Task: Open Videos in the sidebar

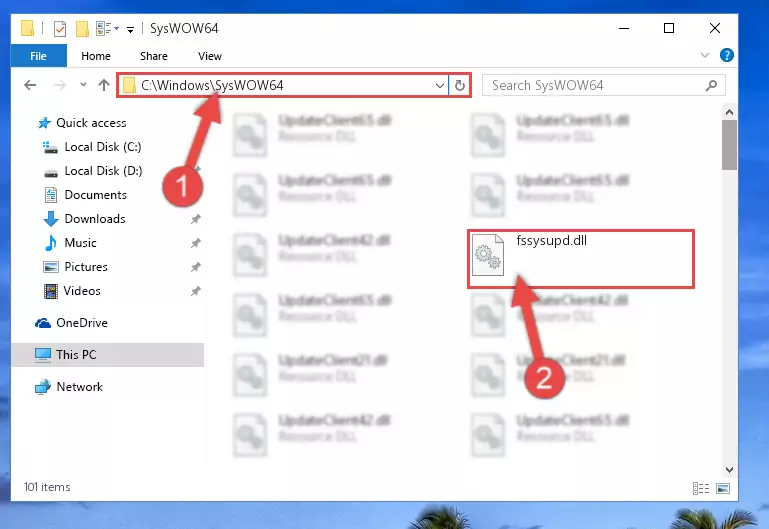Action: point(82,291)
